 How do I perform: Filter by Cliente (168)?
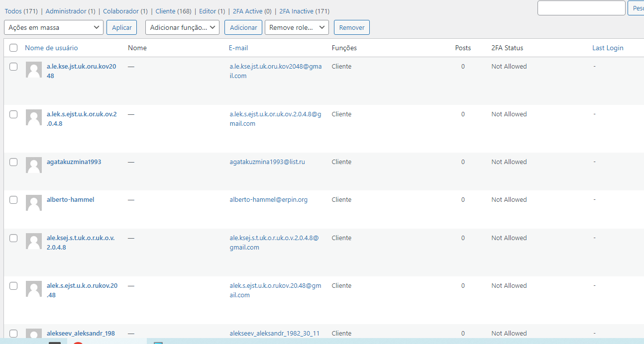(x=174, y=11)
